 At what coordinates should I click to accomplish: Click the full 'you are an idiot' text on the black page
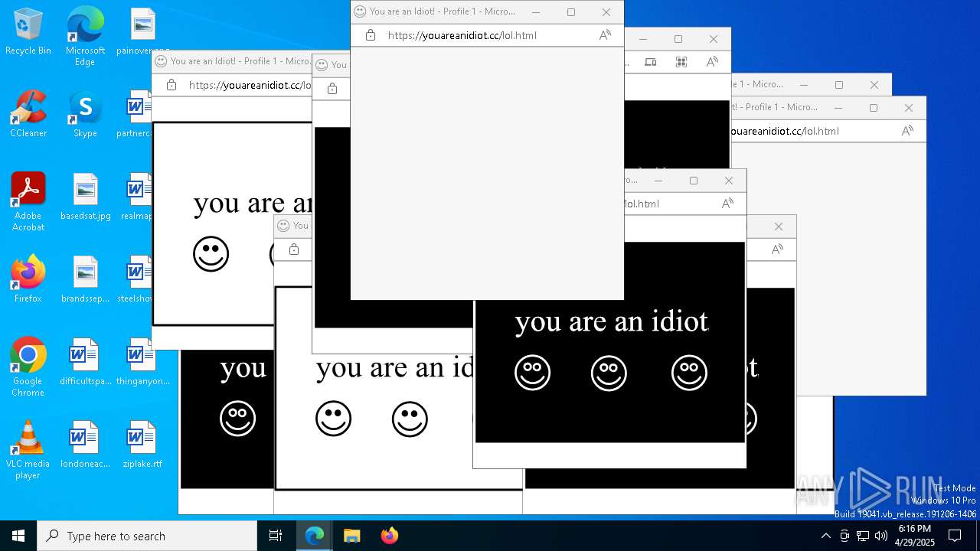tap(612, 322)
